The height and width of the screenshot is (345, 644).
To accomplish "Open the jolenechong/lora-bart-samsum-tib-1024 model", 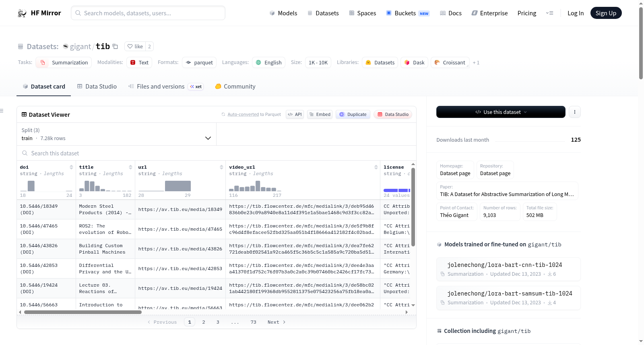I will (x=508, y=297).
